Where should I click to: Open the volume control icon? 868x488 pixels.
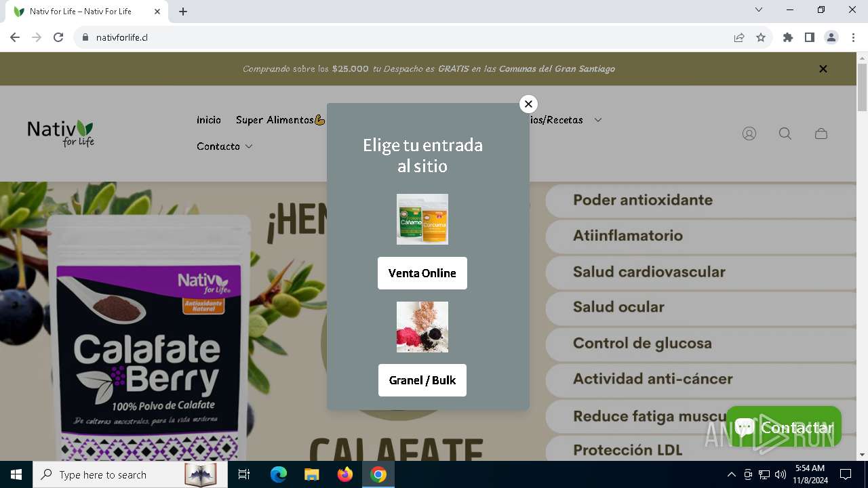tap(781, 474)
